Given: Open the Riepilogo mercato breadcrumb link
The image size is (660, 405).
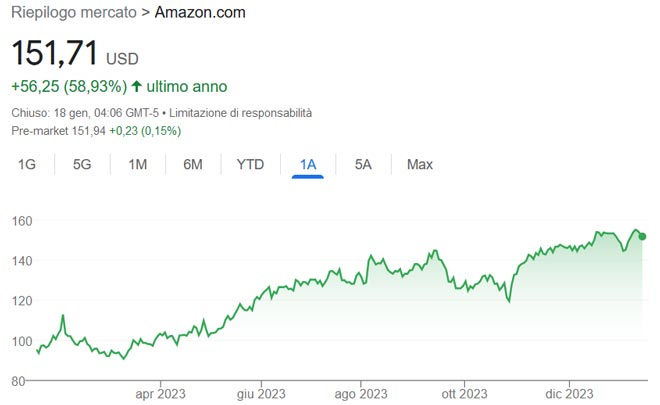Looking at the screenshot, I should (73, 13).
